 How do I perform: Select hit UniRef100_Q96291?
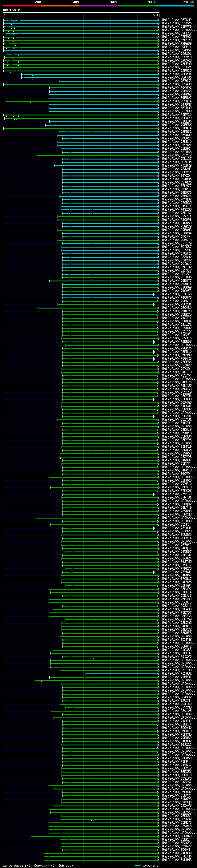click(x=177, y=54)
